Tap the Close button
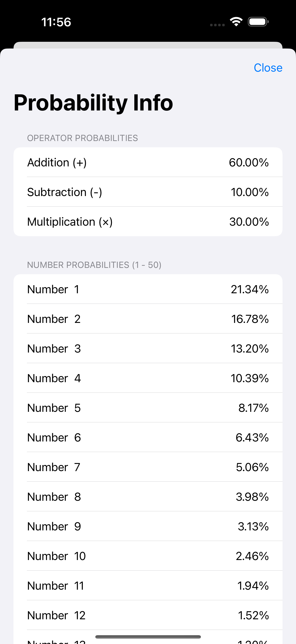The width and height of the screenshot is (296, 644). [268, 68]
